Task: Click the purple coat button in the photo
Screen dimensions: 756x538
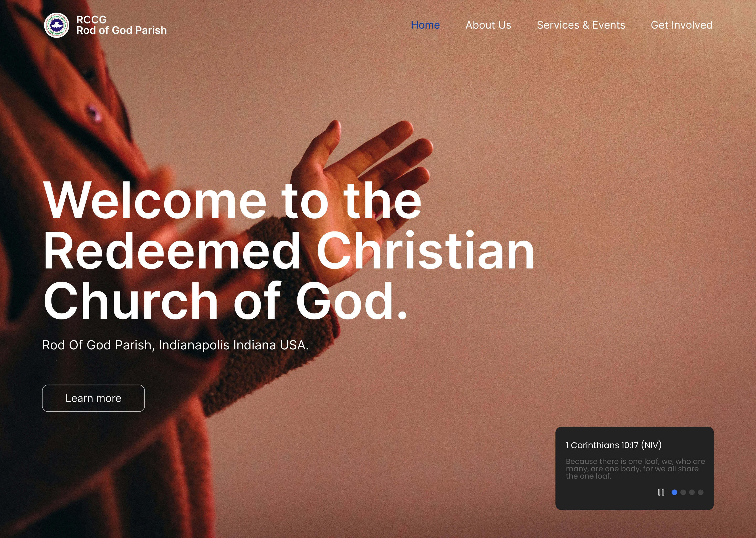Action: 93,113
